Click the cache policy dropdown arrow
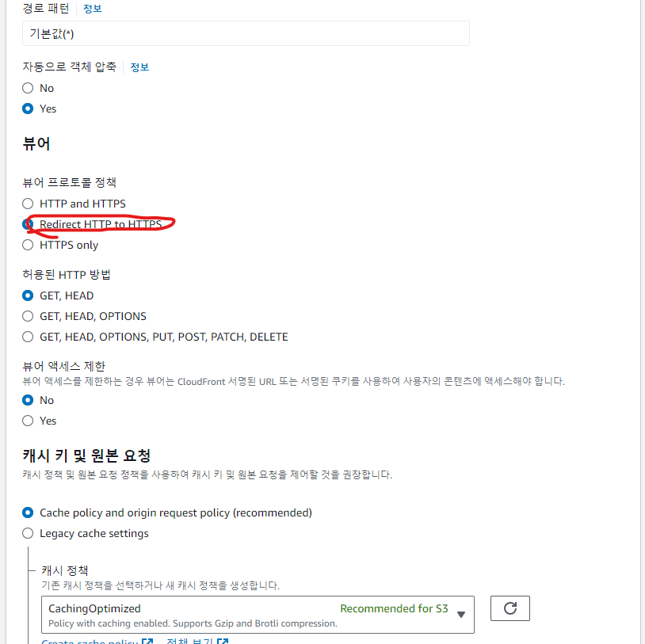 tap(461, 615)
